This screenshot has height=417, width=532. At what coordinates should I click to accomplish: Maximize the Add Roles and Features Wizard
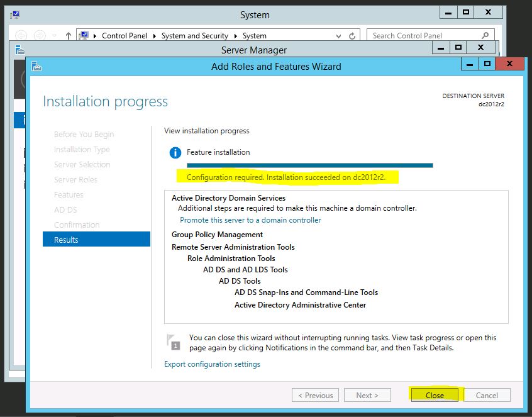click(x=487, y=64)
